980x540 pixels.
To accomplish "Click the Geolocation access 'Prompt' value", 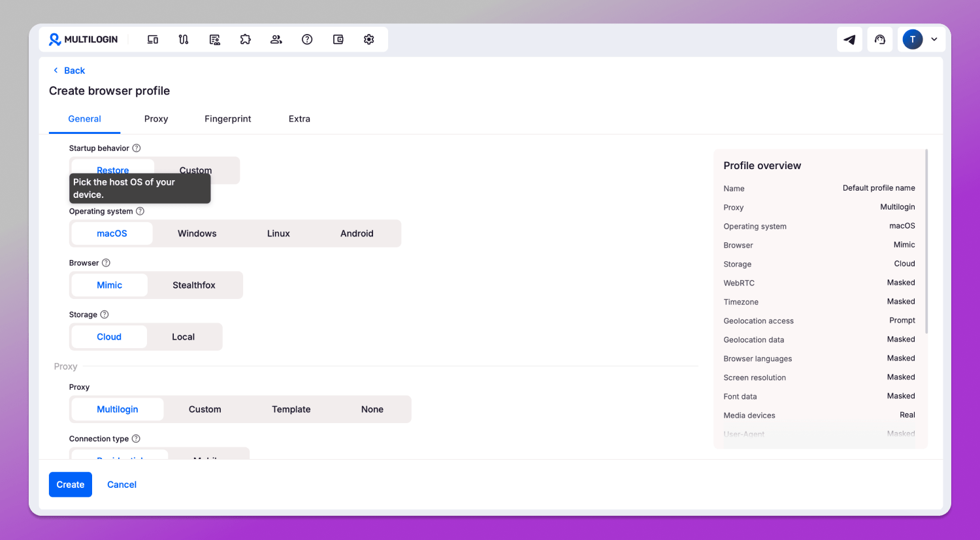I will pyautogui.click(x=902, y=321).
